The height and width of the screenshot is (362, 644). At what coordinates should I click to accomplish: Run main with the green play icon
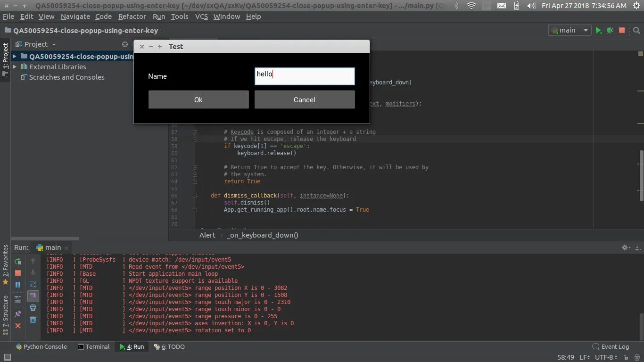coord(598,30)
